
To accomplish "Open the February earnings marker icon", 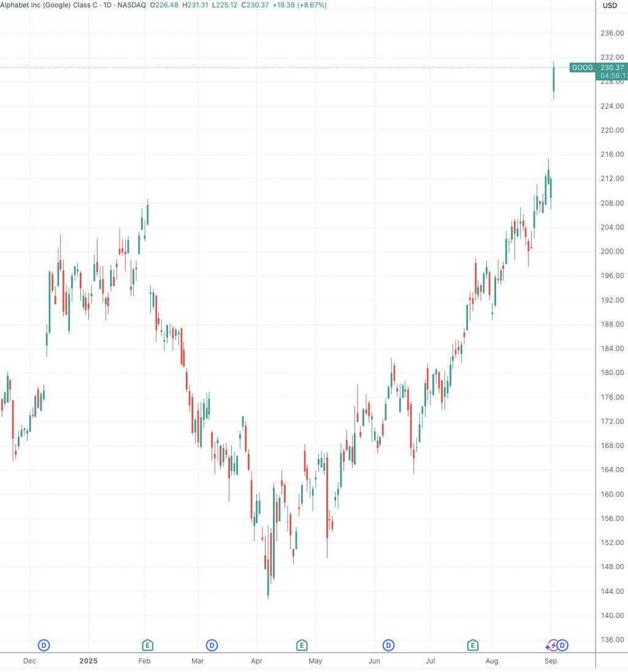I will 147,645.
